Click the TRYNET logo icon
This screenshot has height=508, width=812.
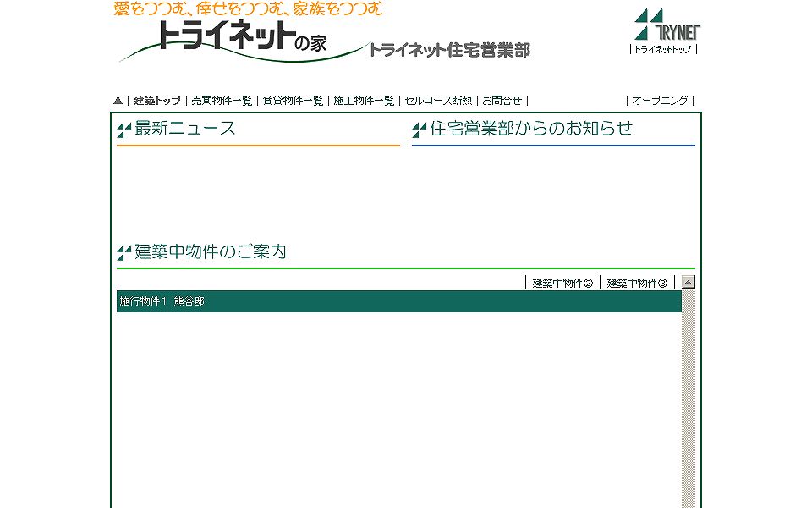point(667,25)
